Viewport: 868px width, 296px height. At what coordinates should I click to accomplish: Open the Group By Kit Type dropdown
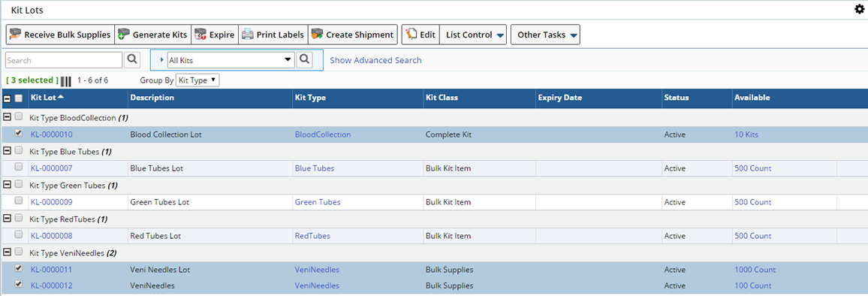[x=197, y=80]
